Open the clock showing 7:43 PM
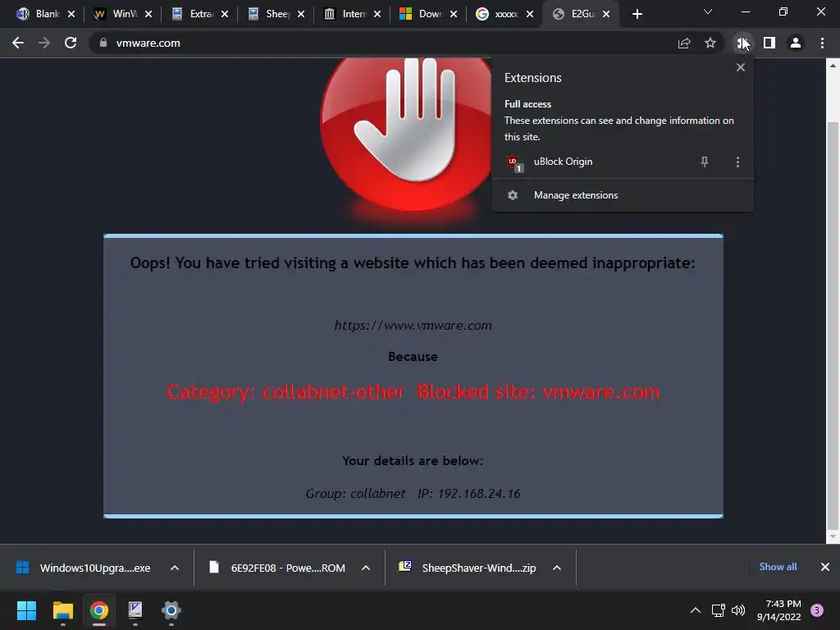This screenshot has height=630, width=840. point(778,610)
